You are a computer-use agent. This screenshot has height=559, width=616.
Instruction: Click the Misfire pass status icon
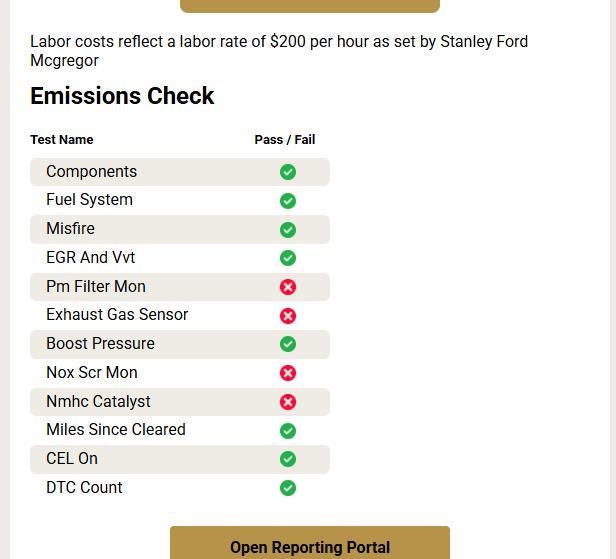288,230
